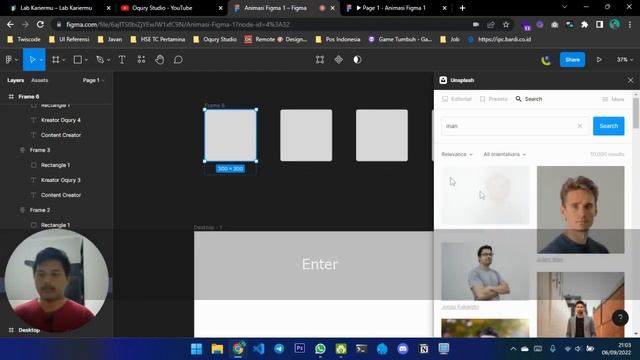Screen dimensions: 640x360
Task: Open Telegram from taskbar
Action: [x=279, y=349]
